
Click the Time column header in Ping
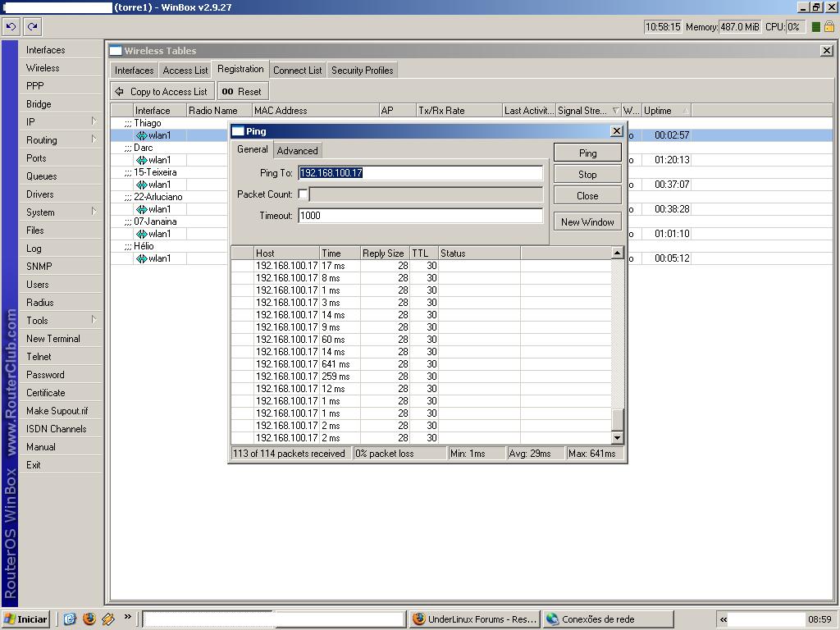click(x=340, y=253)
